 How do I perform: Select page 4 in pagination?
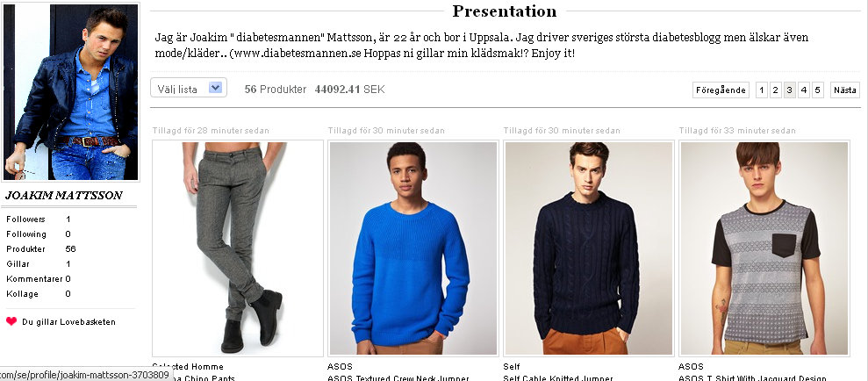pyautogui.click(x=804, y=90)
